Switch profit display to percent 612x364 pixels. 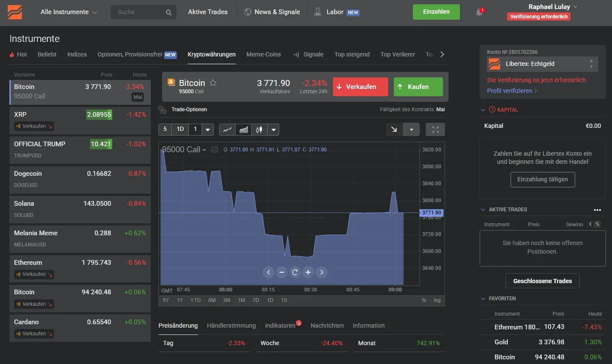(x=597, y=224)
